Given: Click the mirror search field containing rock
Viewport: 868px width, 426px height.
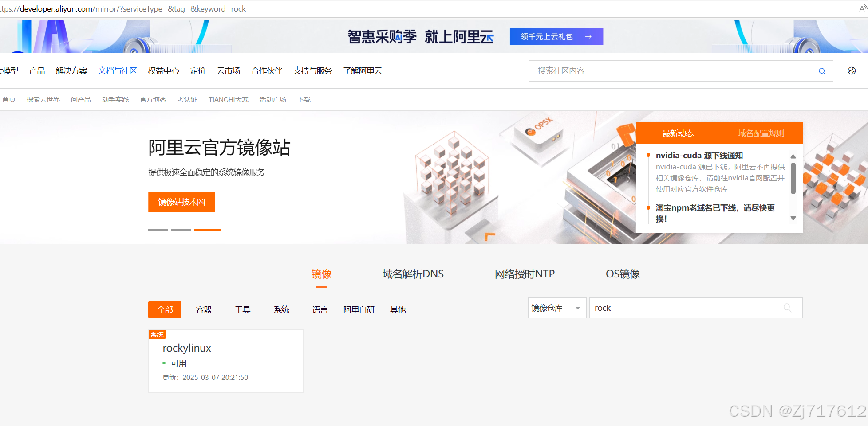Looking at the screenshot, I should point(696,308).
